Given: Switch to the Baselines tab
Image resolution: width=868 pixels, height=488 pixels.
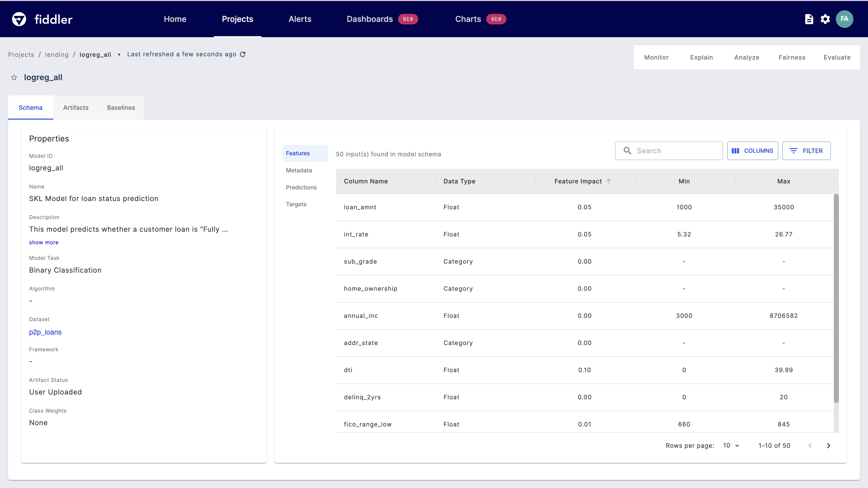Looking at the screenshot, I should (121, 108).
